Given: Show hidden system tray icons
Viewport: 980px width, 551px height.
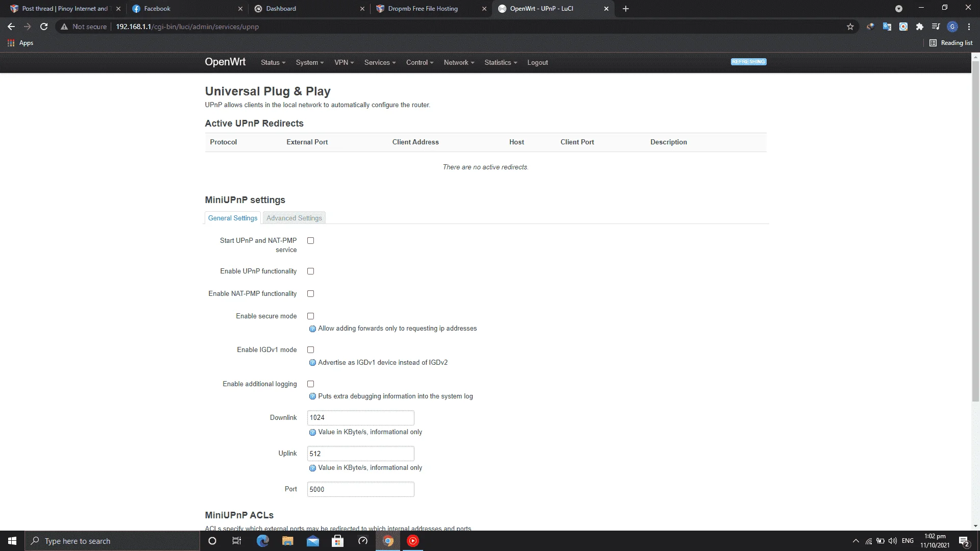Looking at the screenshot, I should point(856,541).
